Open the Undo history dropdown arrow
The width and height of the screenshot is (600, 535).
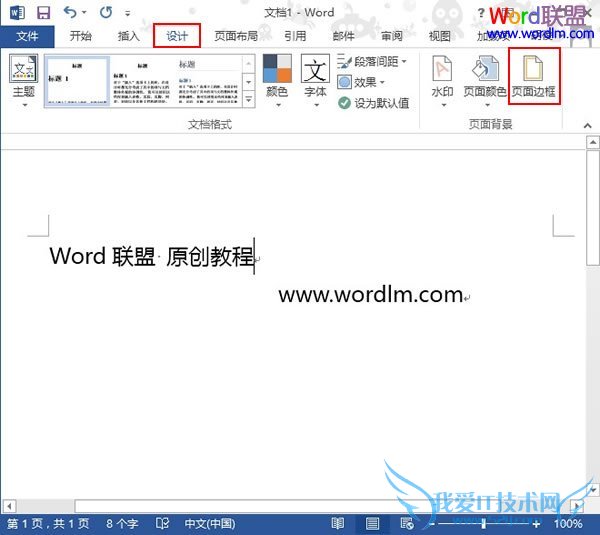[x=84, y=13]
